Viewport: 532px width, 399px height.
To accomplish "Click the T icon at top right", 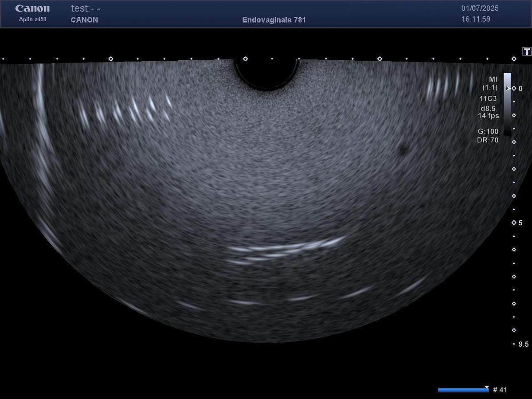I will pyautogui.click(x=527, y=51).
